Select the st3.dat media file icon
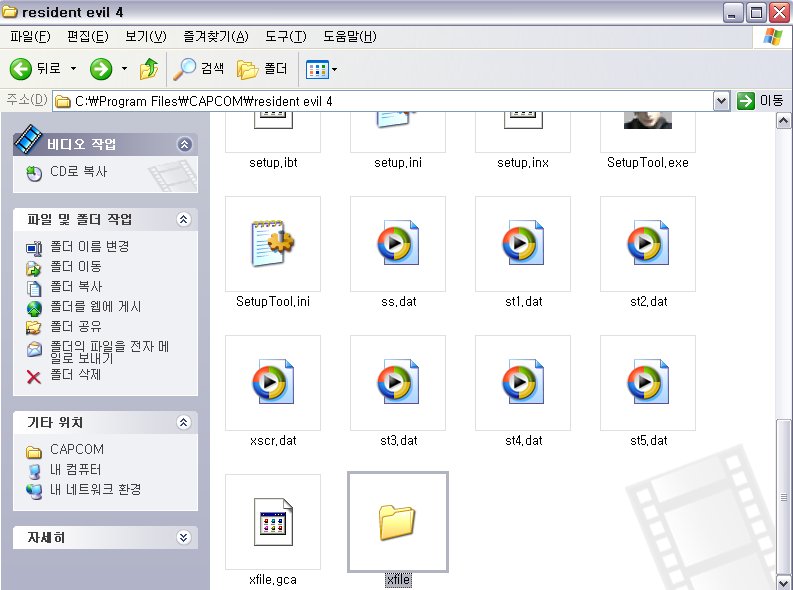 (x=398, y=383)
